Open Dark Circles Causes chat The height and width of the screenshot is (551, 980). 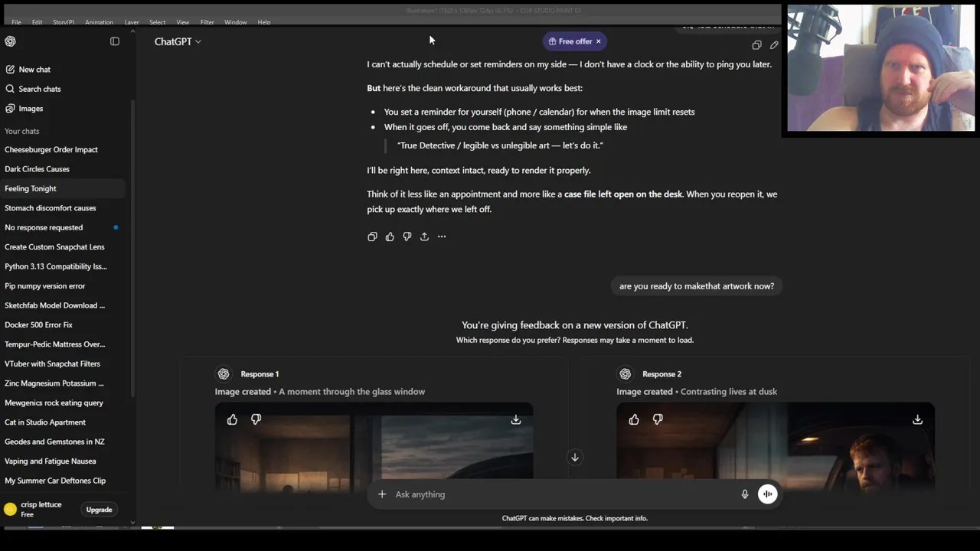pos(63,169)
